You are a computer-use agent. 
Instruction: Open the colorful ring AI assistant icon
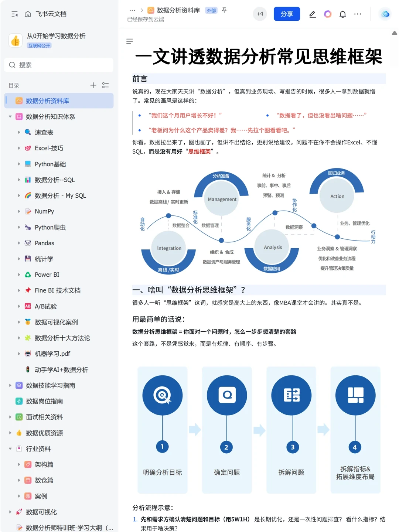328,14
